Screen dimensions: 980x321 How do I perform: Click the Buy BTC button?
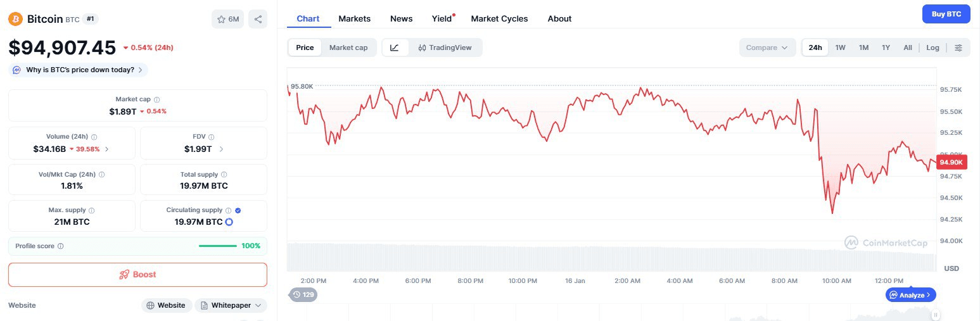[x=946, y=13]
